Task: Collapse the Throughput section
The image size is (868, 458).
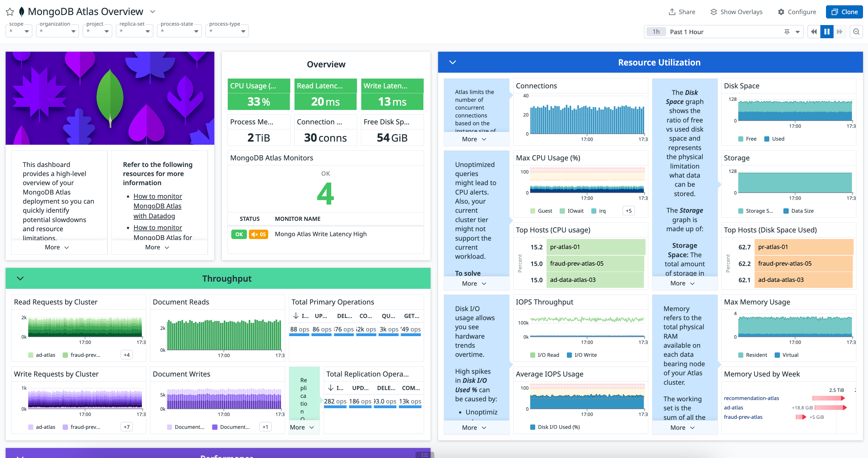Action: click(x=20, y=278)
